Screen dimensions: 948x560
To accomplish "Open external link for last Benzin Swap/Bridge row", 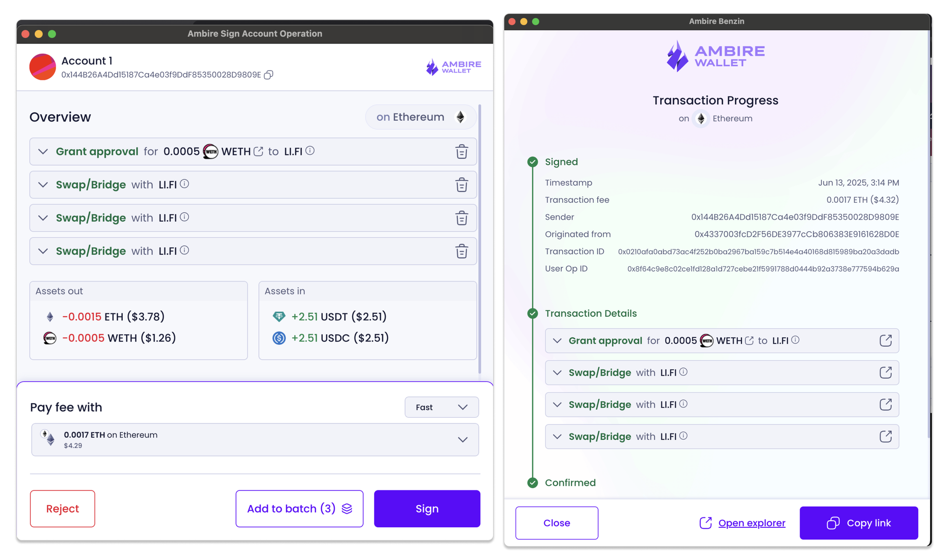I will [885, 436].
